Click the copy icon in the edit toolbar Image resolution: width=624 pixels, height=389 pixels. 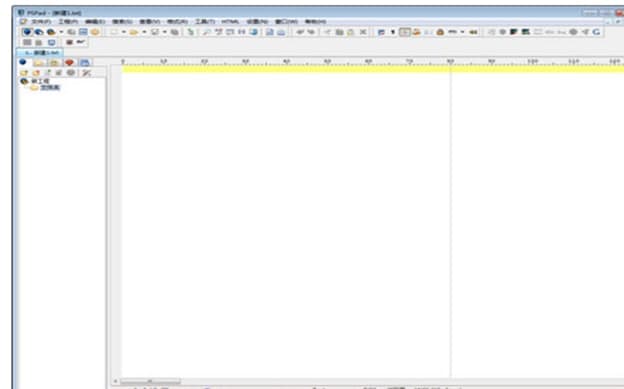(x=339, y=32)
